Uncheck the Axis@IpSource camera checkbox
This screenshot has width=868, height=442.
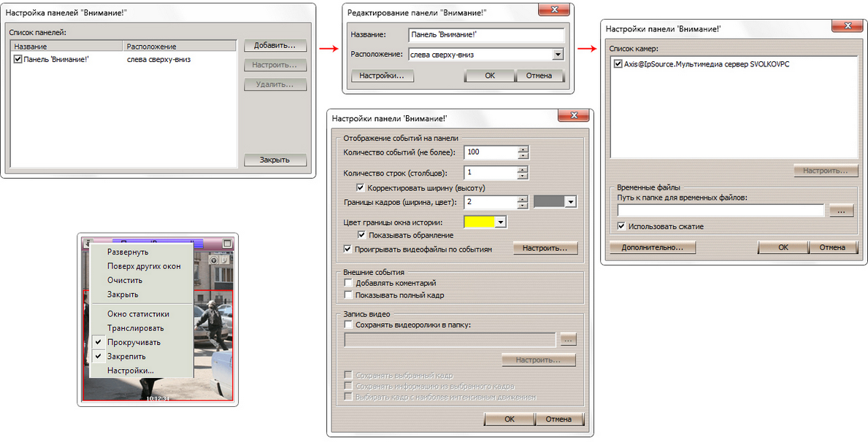point(618,64)
